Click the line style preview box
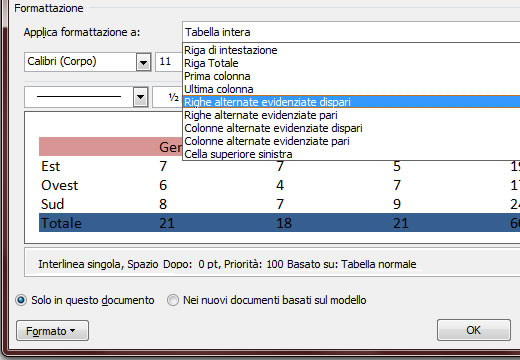The height and width of the screenshot is (360, 520). 79,97
